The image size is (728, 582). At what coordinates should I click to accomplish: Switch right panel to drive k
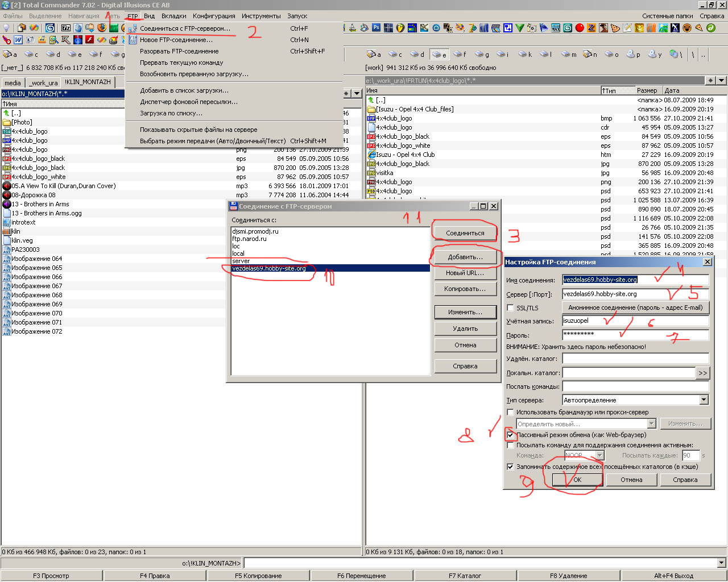click(x=526, y=55)
